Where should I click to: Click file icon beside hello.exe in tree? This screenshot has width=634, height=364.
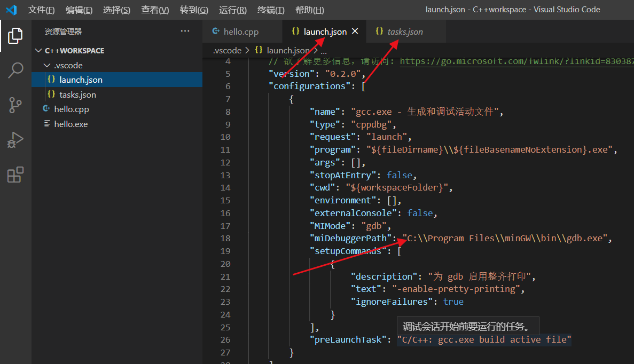click(x=47, y=124)
